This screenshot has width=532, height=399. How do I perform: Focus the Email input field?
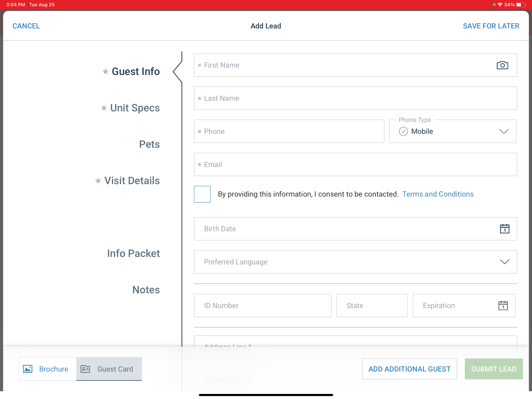tap(355, 165)
